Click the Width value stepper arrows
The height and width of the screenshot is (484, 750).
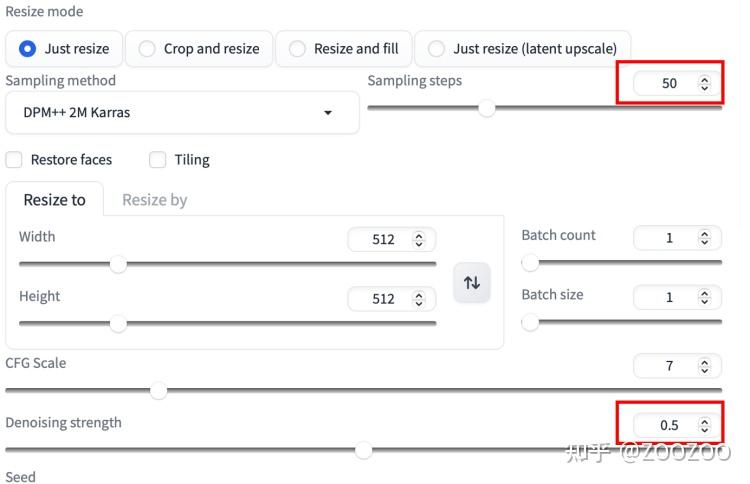pyautogui.click(x=418, y=240)
